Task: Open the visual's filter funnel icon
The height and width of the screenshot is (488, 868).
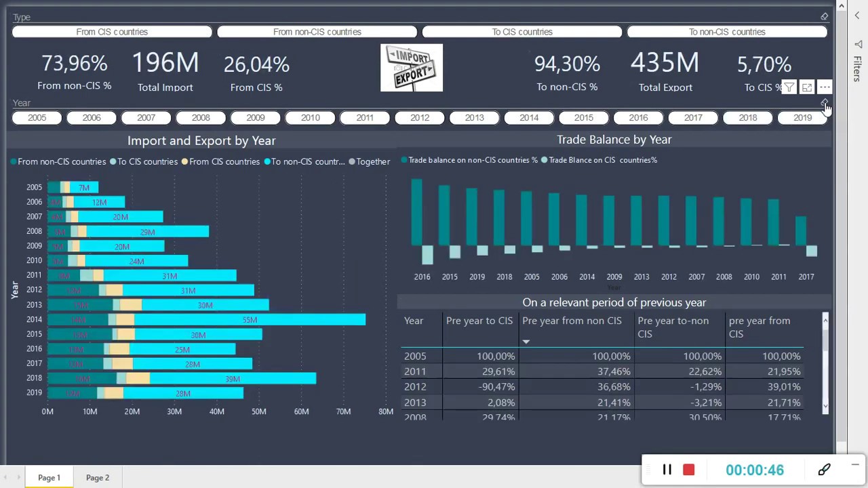Action: pyautogui.click(x=789, y=87)
